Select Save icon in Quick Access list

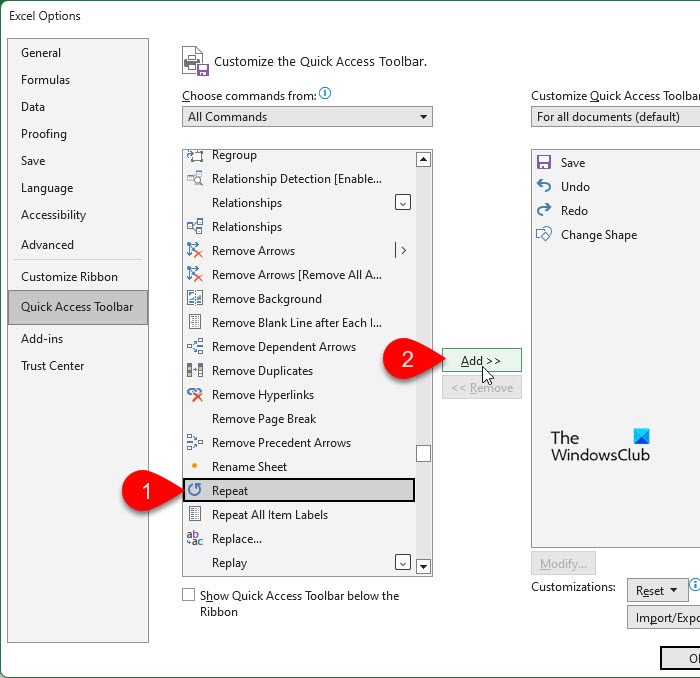[544, 162]
